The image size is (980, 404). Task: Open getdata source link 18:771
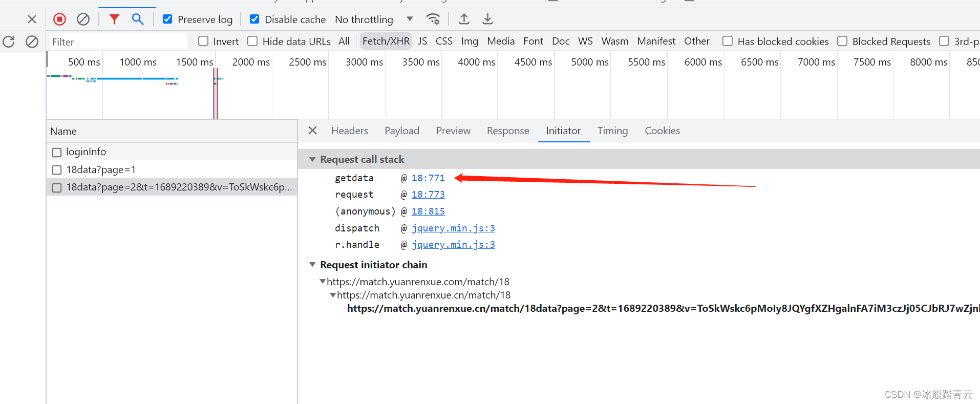tap(428, 178)
